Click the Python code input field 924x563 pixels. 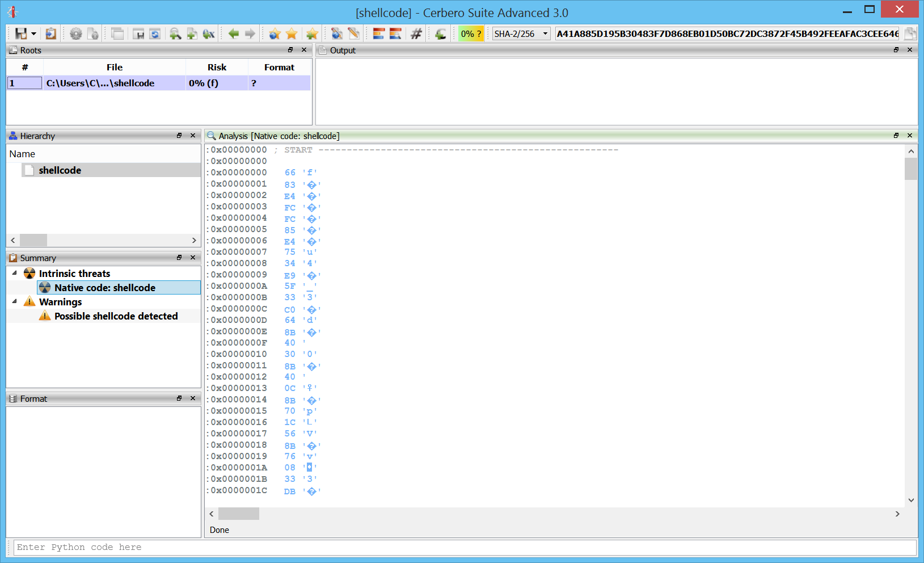point(465,547)
